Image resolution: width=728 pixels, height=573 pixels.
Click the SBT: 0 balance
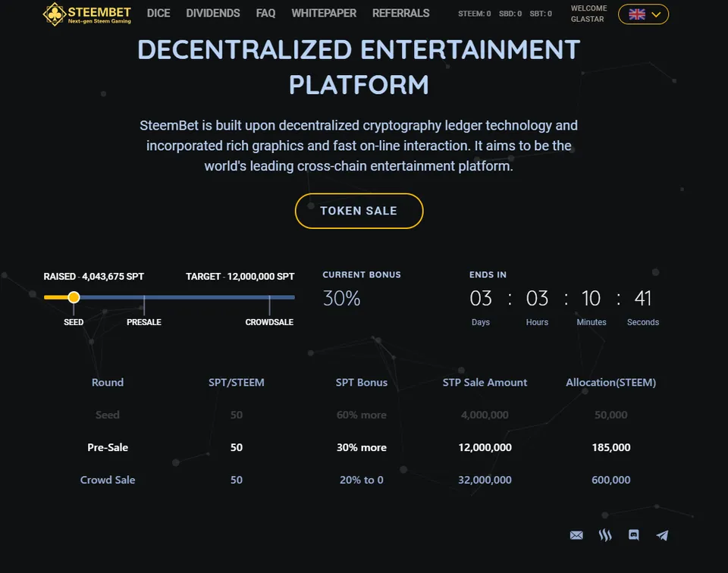coord(541,14)
